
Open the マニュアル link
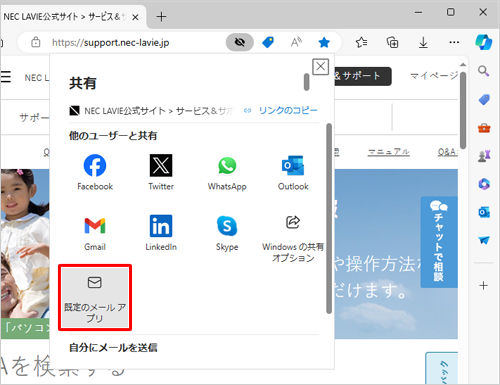point(388,152)
